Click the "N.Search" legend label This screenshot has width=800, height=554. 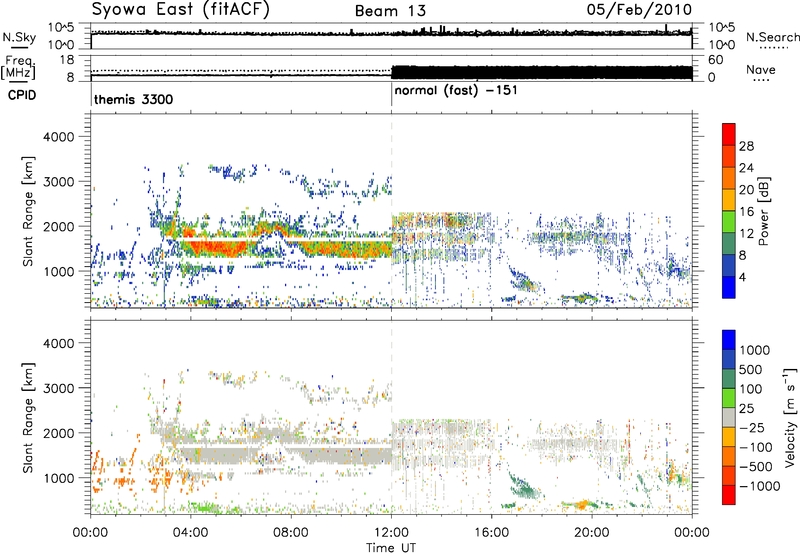[773, 37]
